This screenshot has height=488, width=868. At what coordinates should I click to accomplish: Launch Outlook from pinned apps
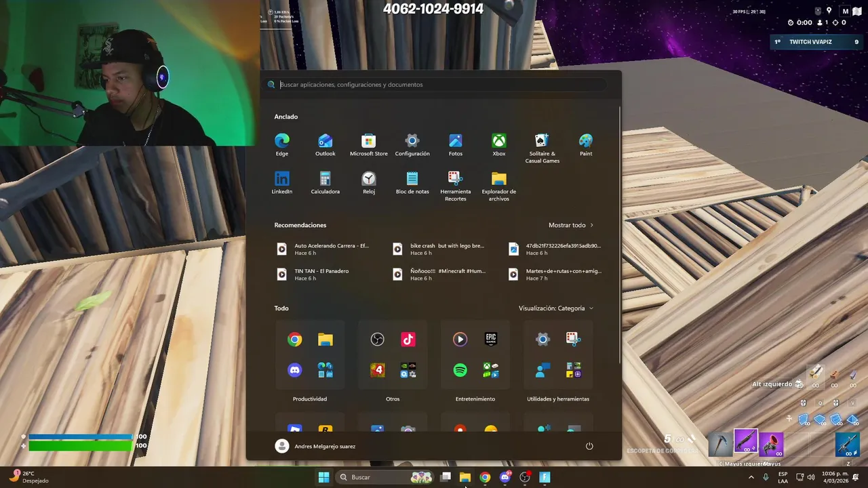(x=325, y=144)
